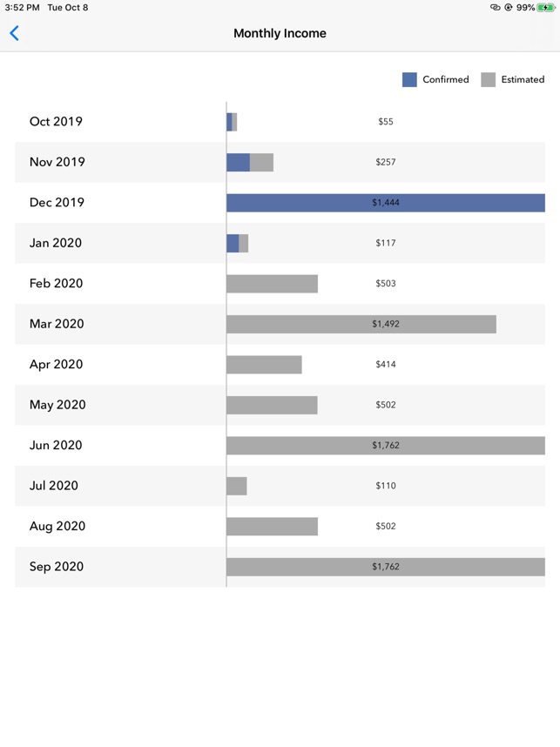Open the Monthly Income title header
The height and width of the screenshot is (747, 560).
coord(280,33)
